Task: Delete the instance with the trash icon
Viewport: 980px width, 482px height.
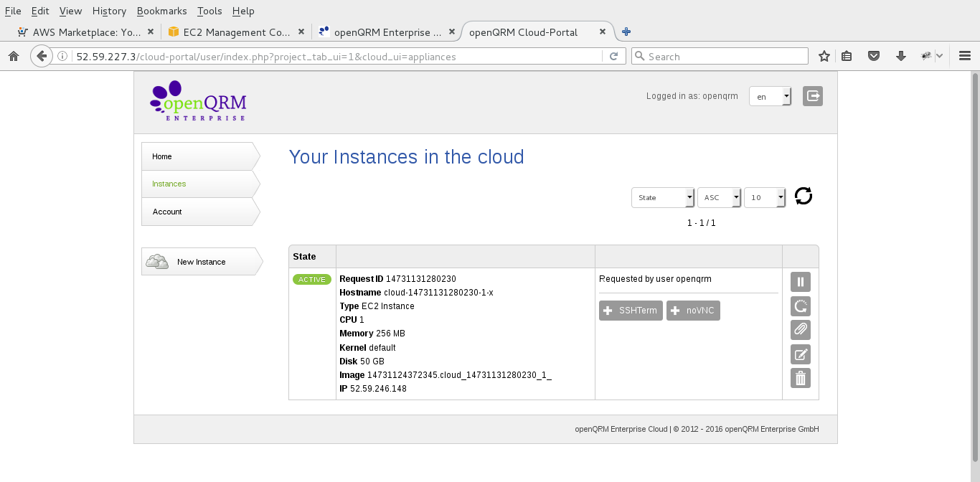Action: coord(801,378)
